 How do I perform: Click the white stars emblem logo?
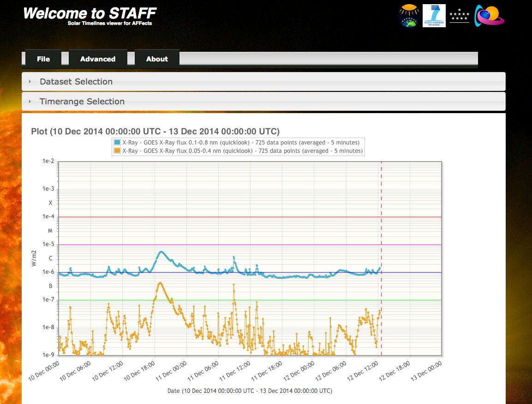tap(459, 16)
